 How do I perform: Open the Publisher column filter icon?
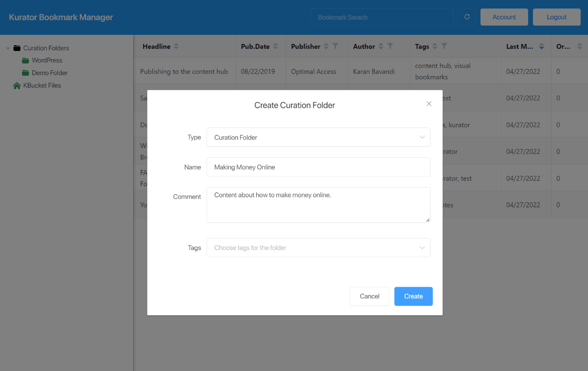point(335,46)
